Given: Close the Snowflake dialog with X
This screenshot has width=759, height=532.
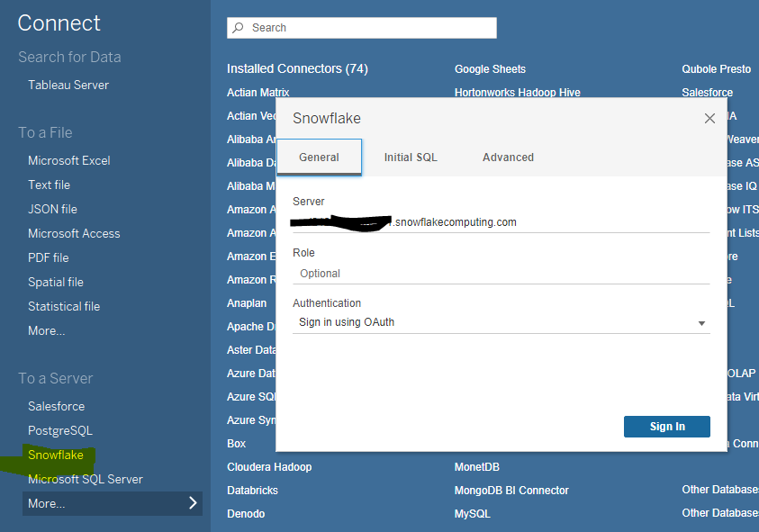Looking at the screenshot, I should click(x=709, y=118).
